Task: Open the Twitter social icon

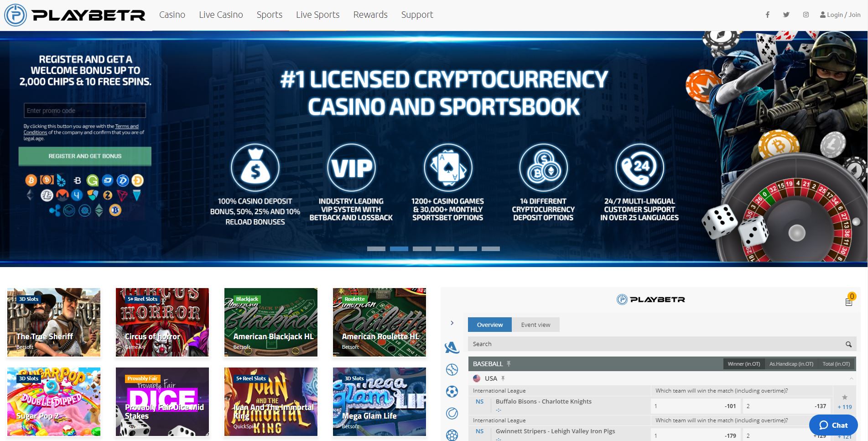Action: 786,15
